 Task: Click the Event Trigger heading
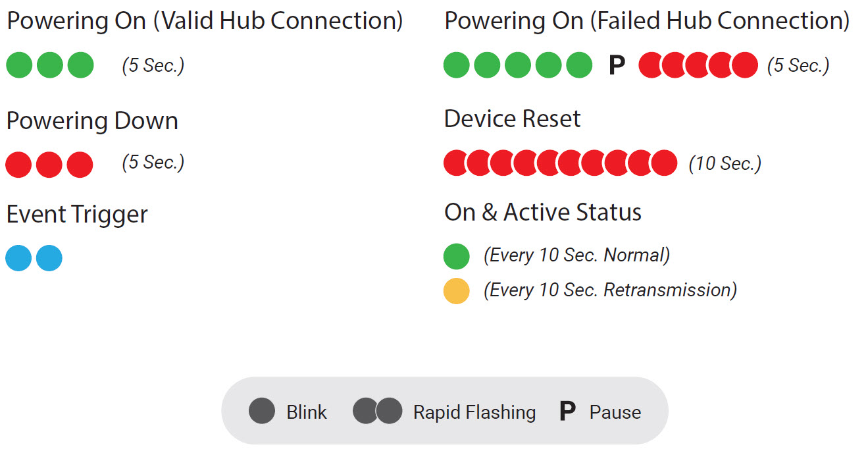click(x=77, y=215)
